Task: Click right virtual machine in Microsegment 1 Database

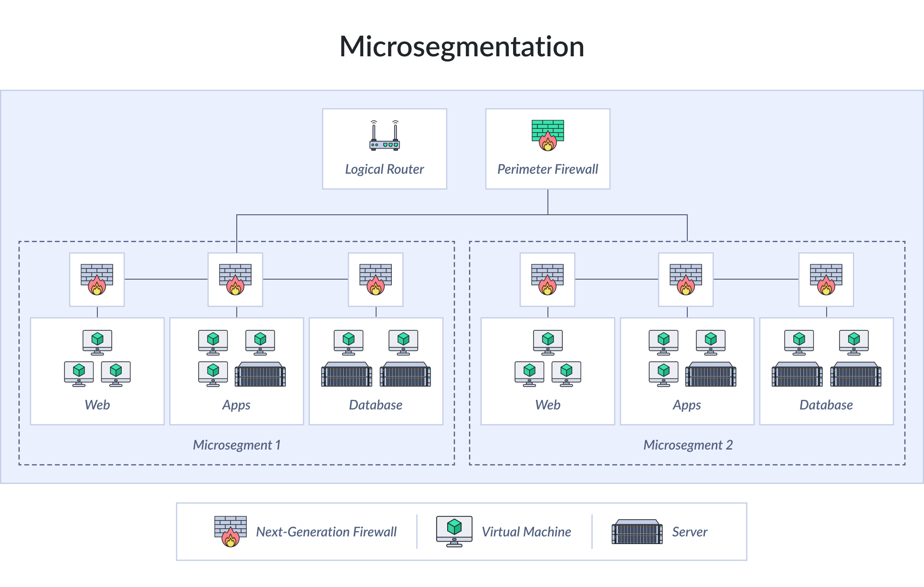Action: pos(403,343)
